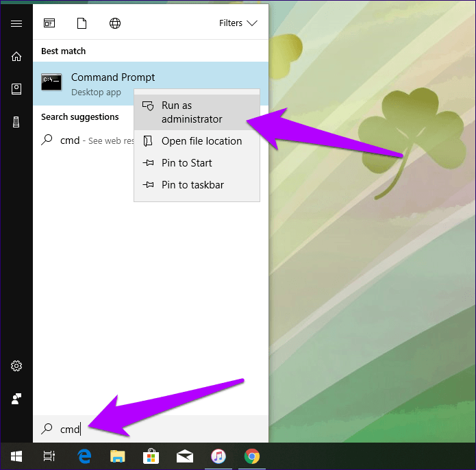Open the hamburger menu in search sidebar
Screen dimensions: 476x470
click(x=16, y=23)
